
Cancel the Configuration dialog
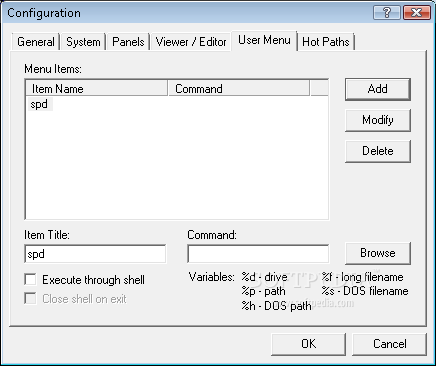tap(389, 344)
